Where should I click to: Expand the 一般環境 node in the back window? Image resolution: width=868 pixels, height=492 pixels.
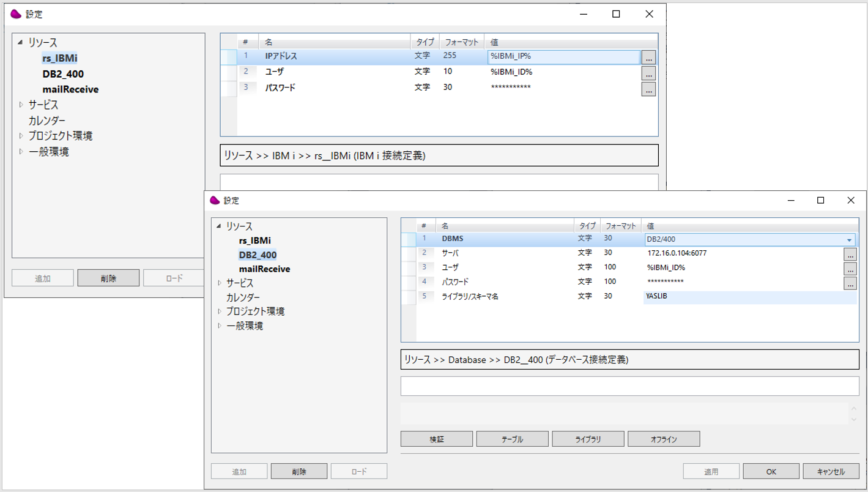click(21, 152)
